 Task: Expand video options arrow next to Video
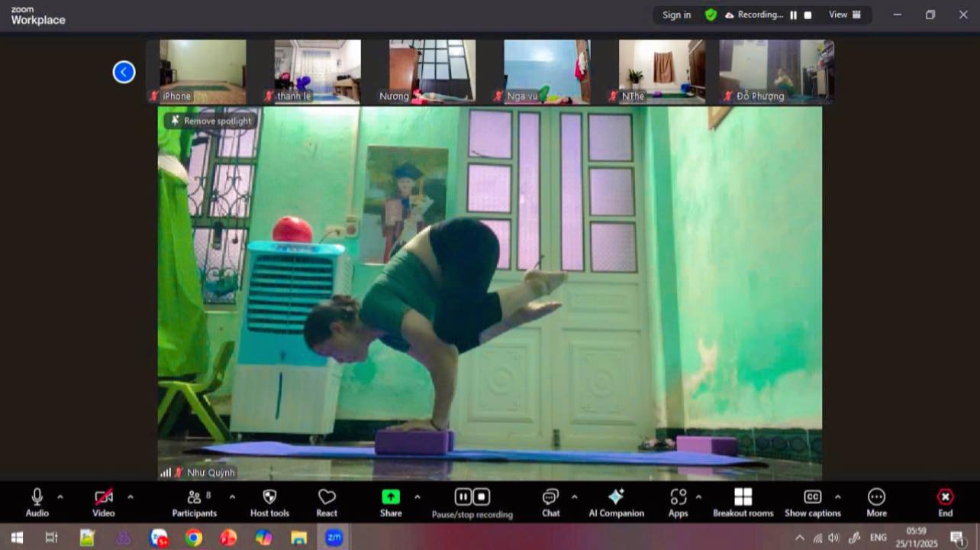130,497
